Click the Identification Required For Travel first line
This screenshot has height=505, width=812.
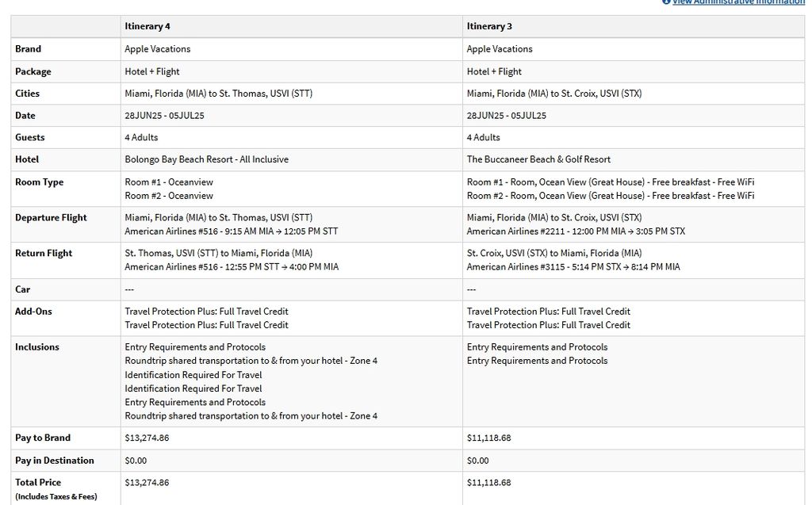pos(193,375)
